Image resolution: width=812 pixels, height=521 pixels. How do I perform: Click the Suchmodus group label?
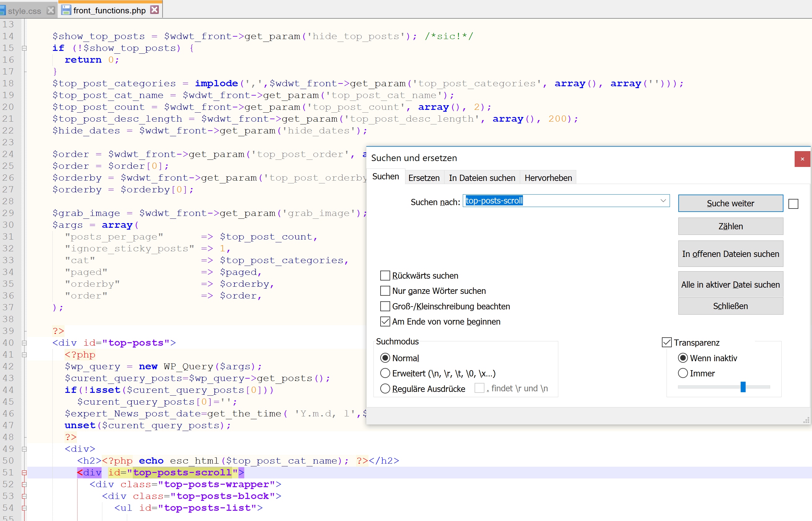pos(397,341)
